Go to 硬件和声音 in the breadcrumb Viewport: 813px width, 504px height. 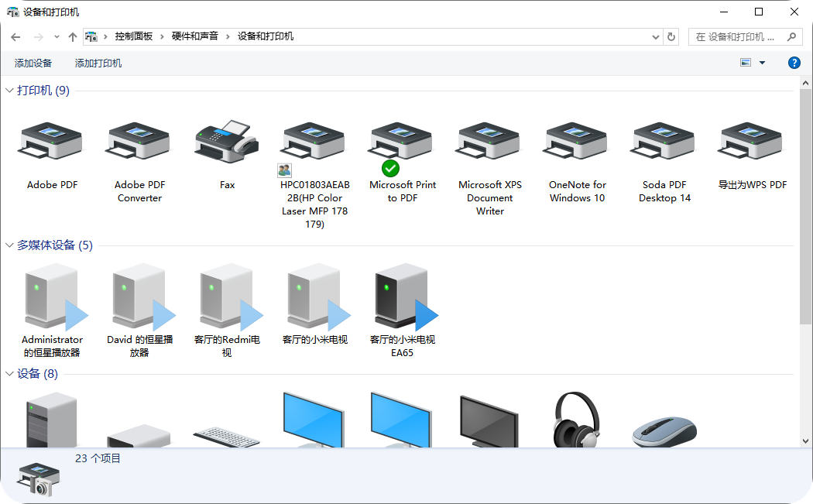click(x=195, y=36)
